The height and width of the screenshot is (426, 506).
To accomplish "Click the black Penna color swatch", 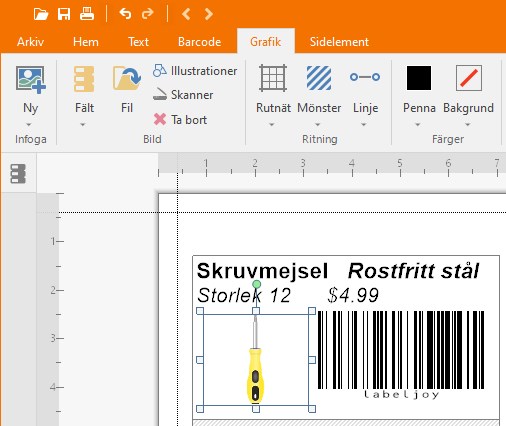I will (x=419, y=78).
